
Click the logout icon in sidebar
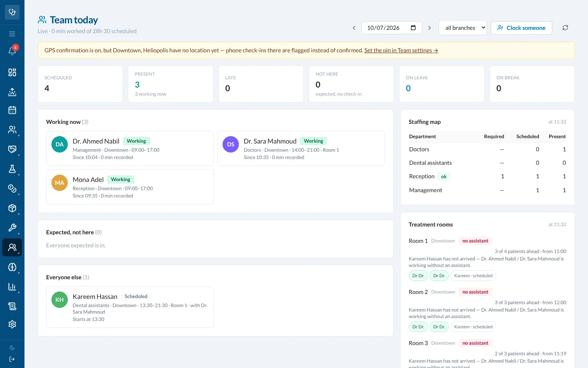tap(12, 359)
